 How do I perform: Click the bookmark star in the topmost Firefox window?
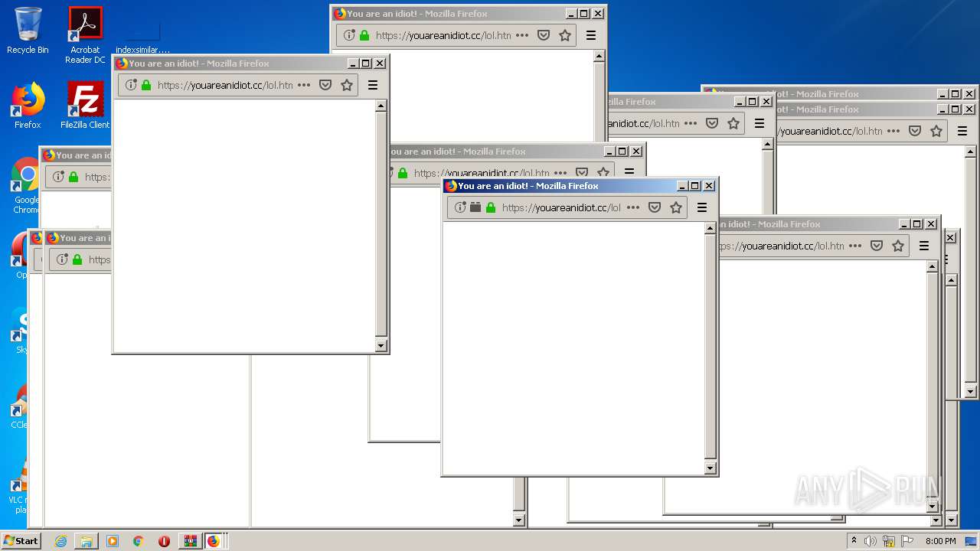coord(565,35)
